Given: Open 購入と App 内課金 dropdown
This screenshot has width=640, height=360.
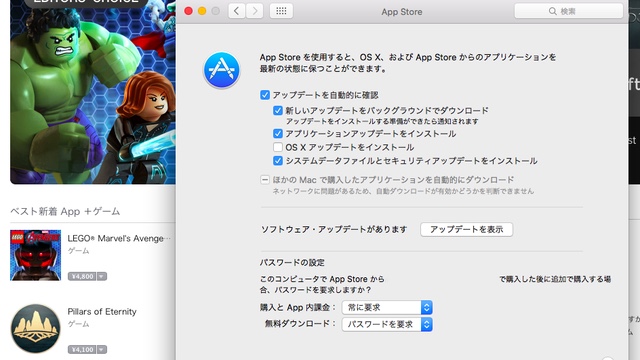Looking at the screenshot, I should click(387, 307).
